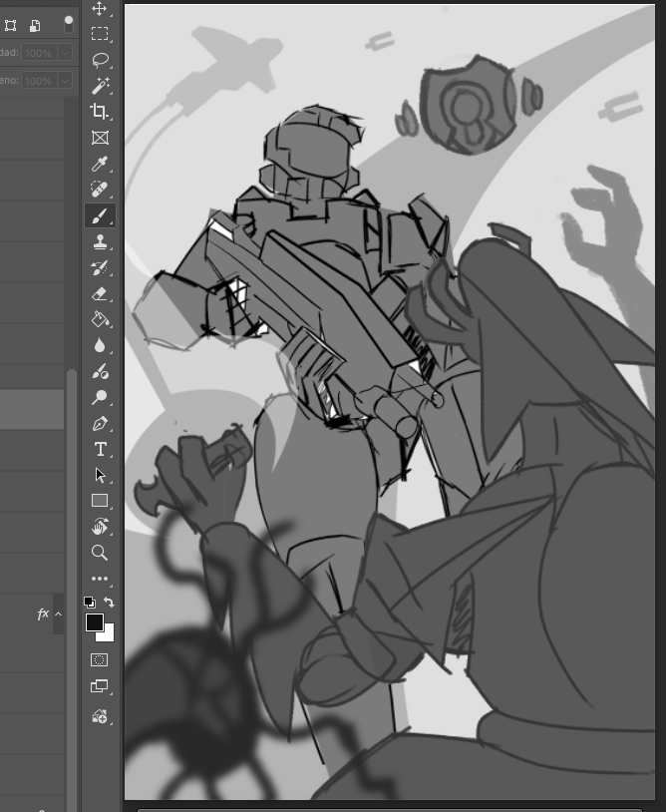The width and height of the screenshot is (666, 812).
Task: Select the History Brush tool
Action: [x=100, y=267]
